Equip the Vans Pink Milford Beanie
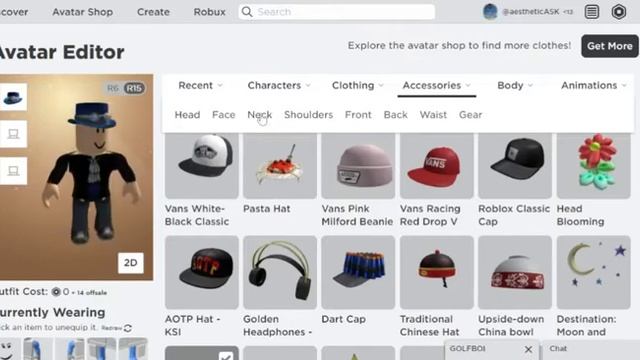640x360 pixels. pos(358,165)
